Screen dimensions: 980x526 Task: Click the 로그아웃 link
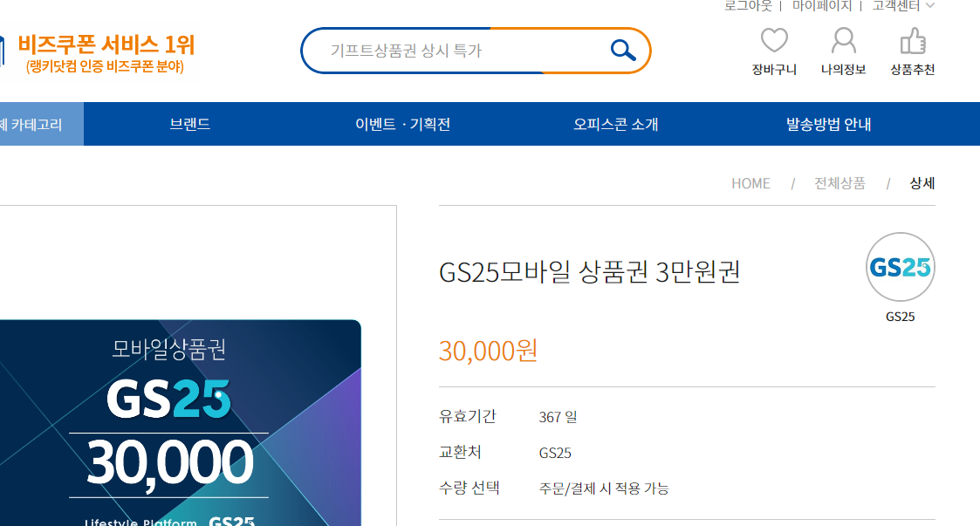click(x=748, y=5)
